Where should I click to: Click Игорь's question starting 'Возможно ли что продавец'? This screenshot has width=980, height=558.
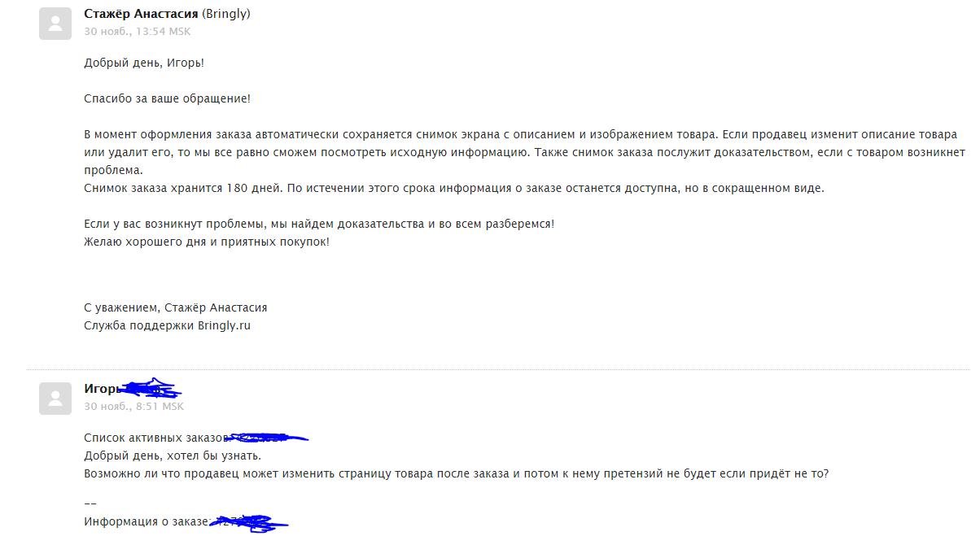click(x=457, y=473)
